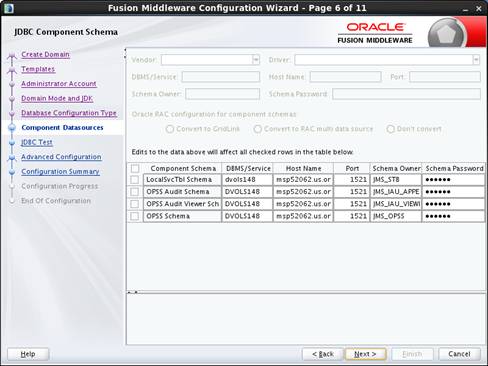Viewport: 488px width, 366px height.
Task: Click the Schema Owner input field
Action: coord(222,94)
